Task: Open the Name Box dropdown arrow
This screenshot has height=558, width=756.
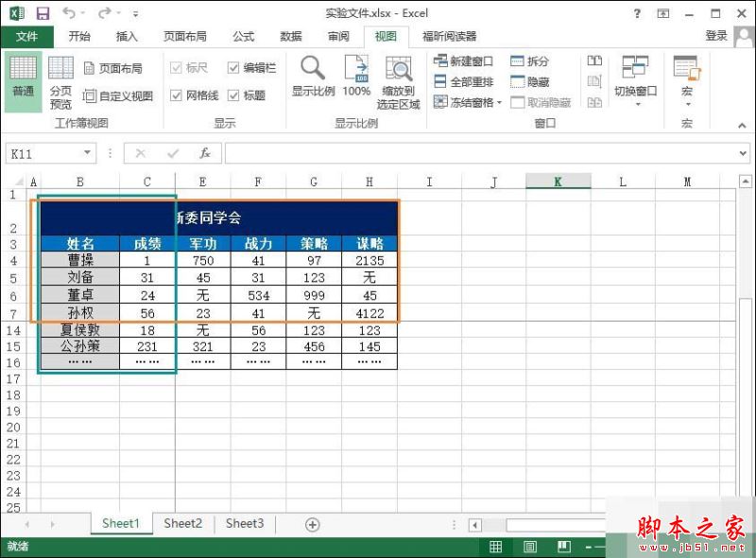Action: (x=87, y=153)
